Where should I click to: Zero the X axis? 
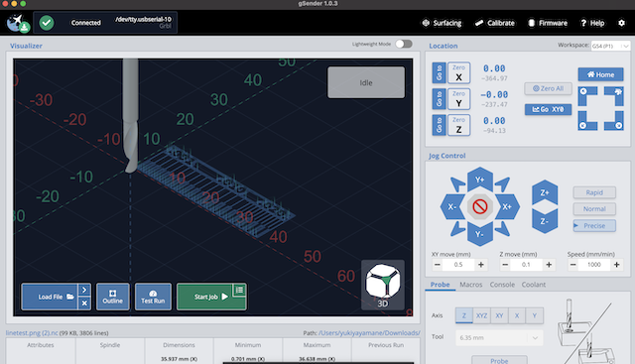458,72
